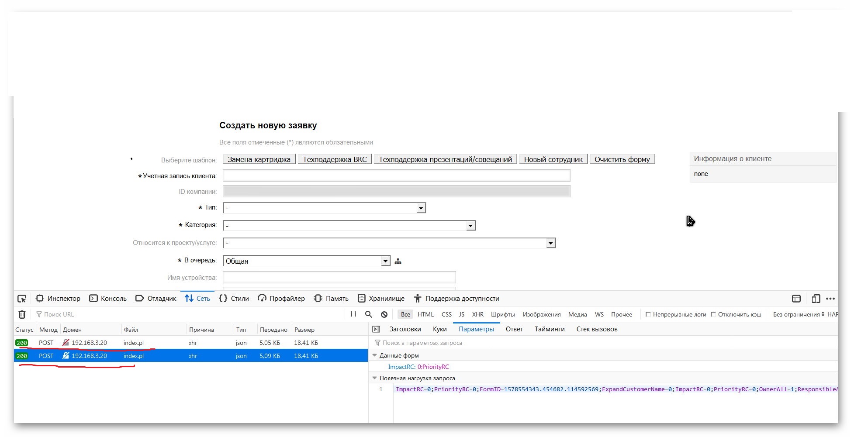Open the Тип dropdown
The height and width of the screenshot is (437, 868).
(x=324, y=208)
